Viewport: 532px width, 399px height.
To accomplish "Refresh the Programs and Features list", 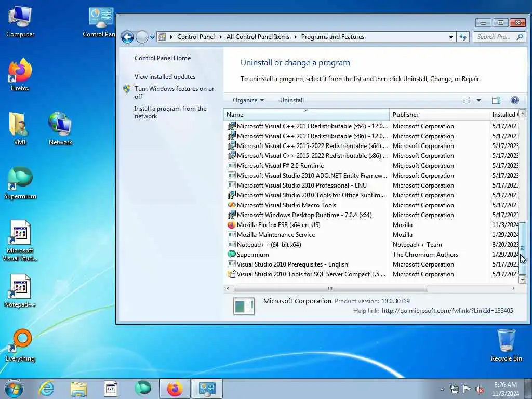I will (x=463, y=37).
